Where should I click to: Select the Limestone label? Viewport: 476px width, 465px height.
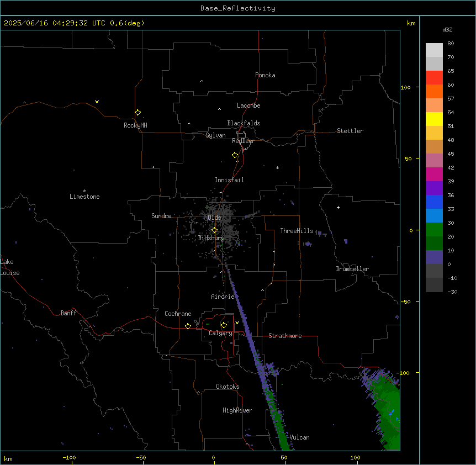coord(84,197)
